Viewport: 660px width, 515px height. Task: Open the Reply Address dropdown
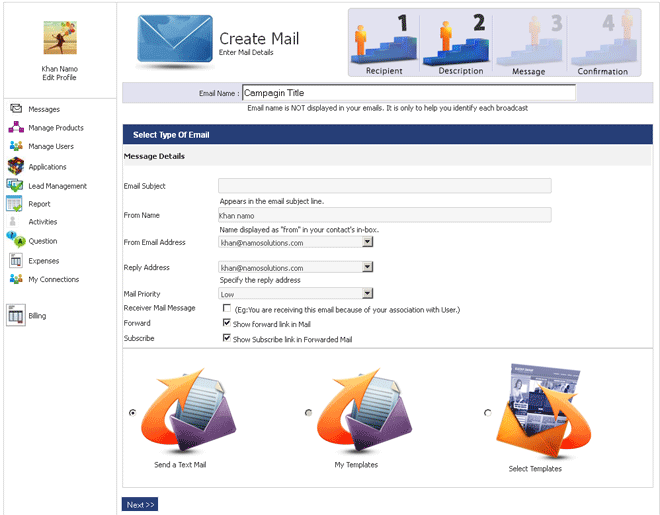point(295,267)
